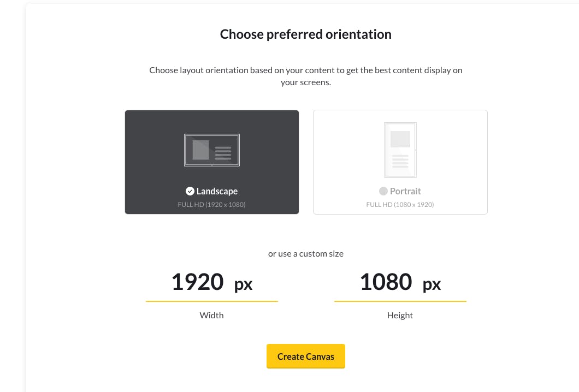The height and width of the screenshot is (392, 579).
Task: Click the Portrait text label
Action: click(x=405, y=191)
